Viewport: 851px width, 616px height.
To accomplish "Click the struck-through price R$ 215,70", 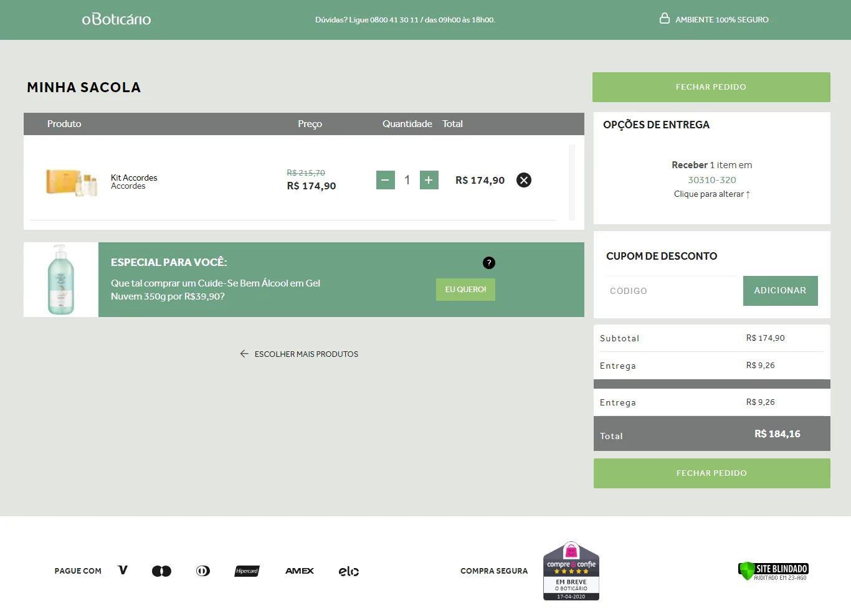I will coord(306,173).
